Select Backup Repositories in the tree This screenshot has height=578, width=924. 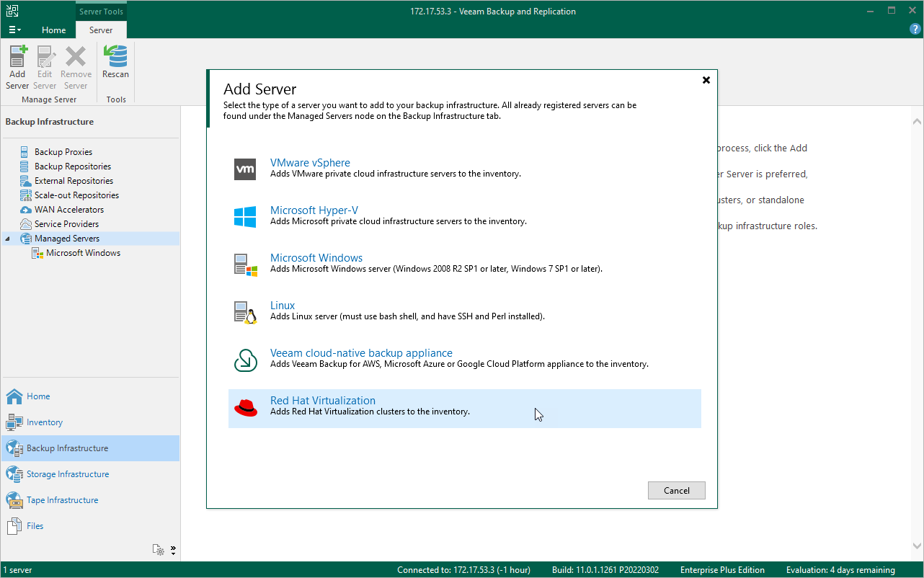(73, 166)
